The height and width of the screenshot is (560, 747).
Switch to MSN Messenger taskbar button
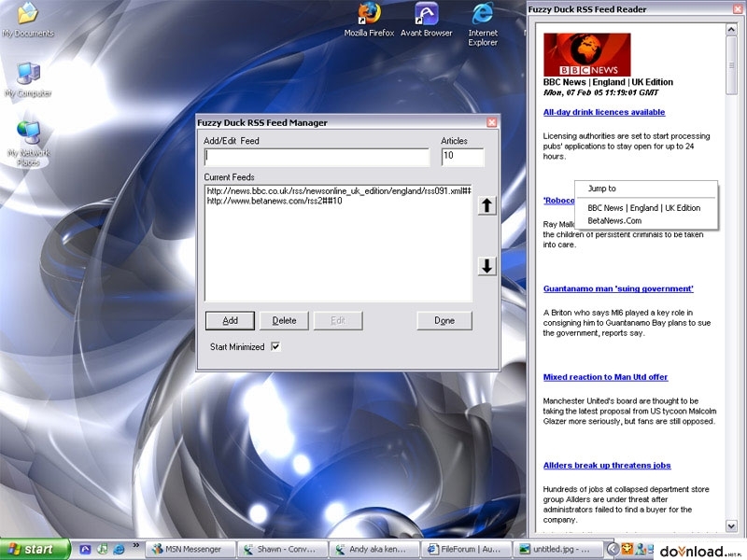(x=191, y=550)
